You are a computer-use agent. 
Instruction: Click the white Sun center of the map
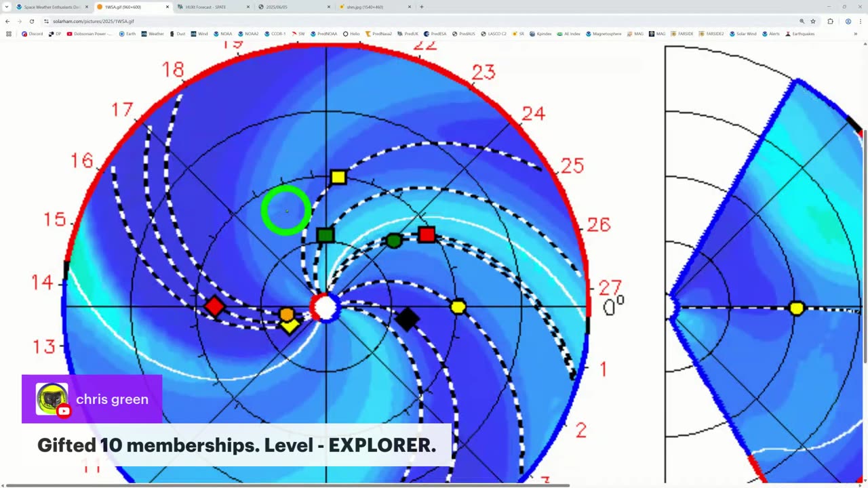(326, 307)
